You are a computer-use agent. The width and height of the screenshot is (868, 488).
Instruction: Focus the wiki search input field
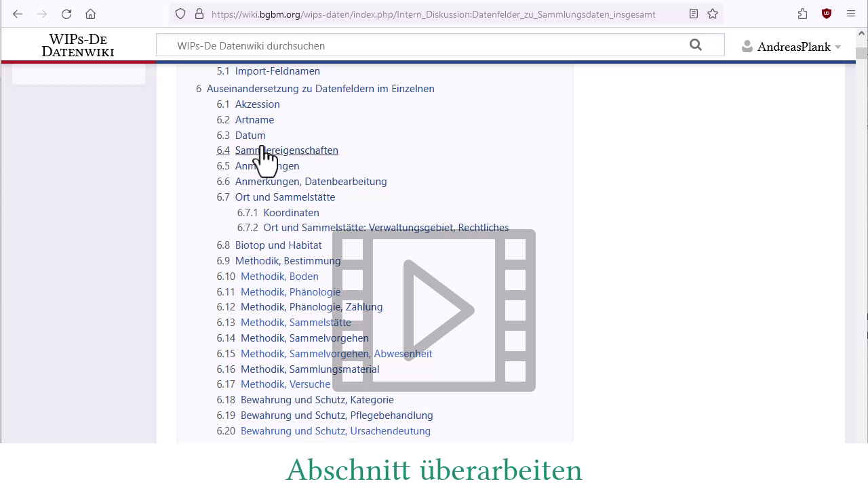coord(420,45)
